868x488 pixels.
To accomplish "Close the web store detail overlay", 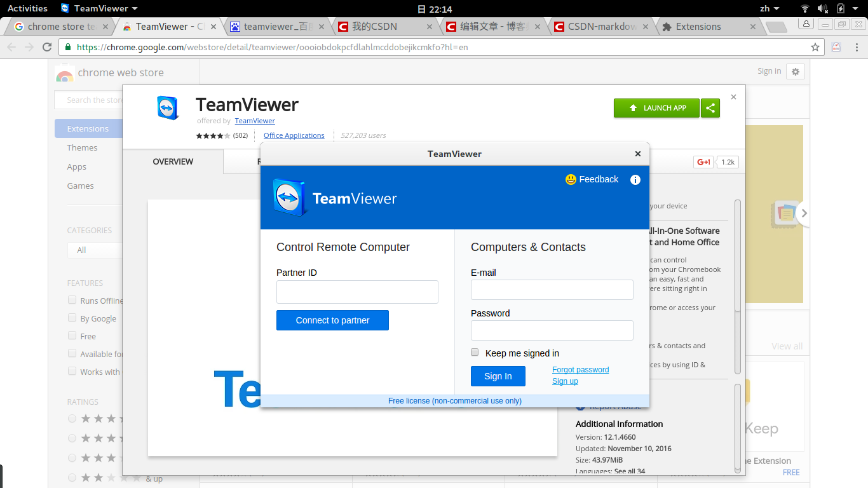I will 733,97.
